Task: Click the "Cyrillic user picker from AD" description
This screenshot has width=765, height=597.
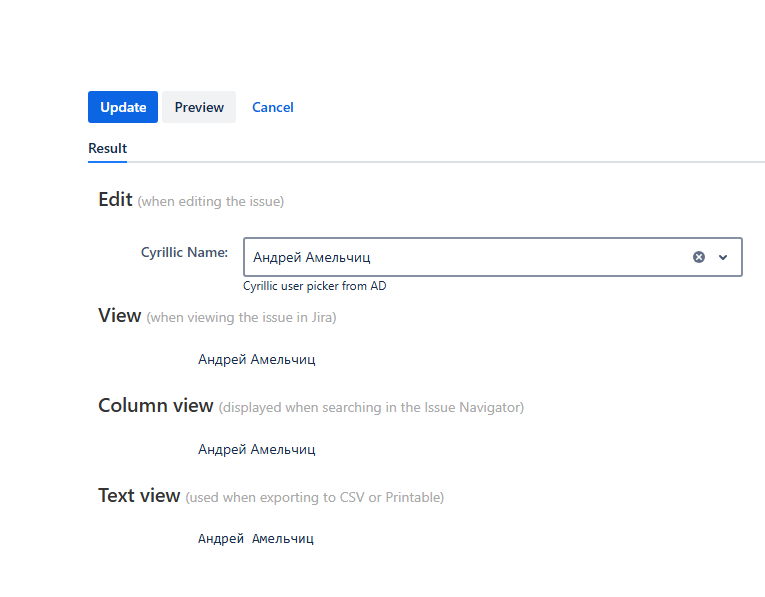Action: click(314, 286)
